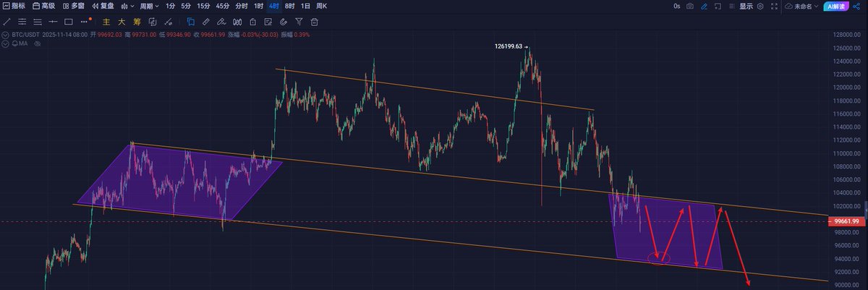Click the 90000.00 price axis label
This screenshot has height=290, width=868.
[848, 286]
